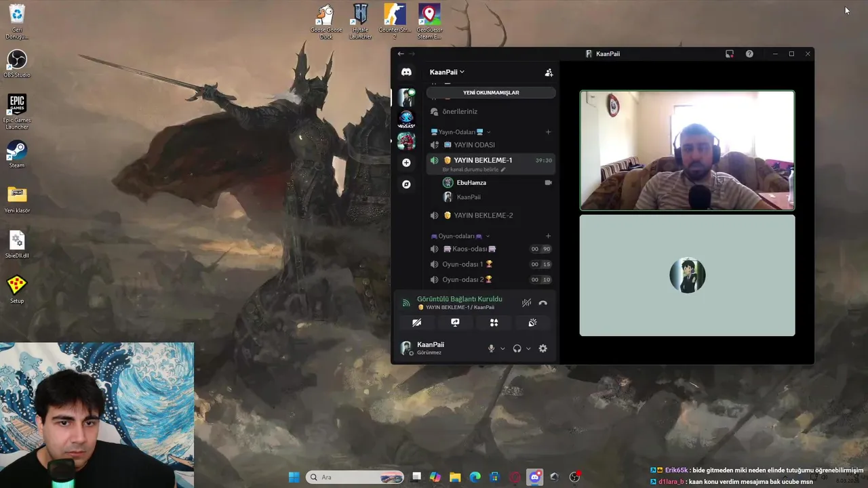This screenshot has height=488, width=868.
Task: Open GeoGuessr Steam Edition desktop shortcut
Action: click(429, 22)
